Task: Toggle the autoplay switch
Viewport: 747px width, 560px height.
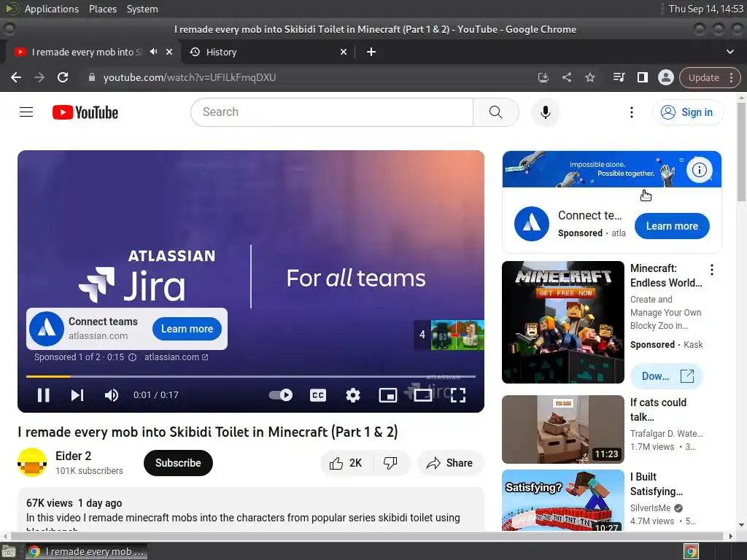Action: [281, 394]
